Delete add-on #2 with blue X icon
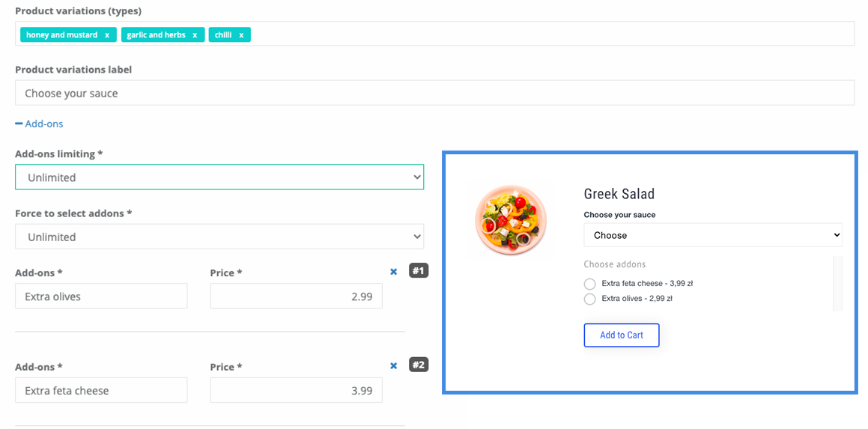 click(x=394, y=366)
